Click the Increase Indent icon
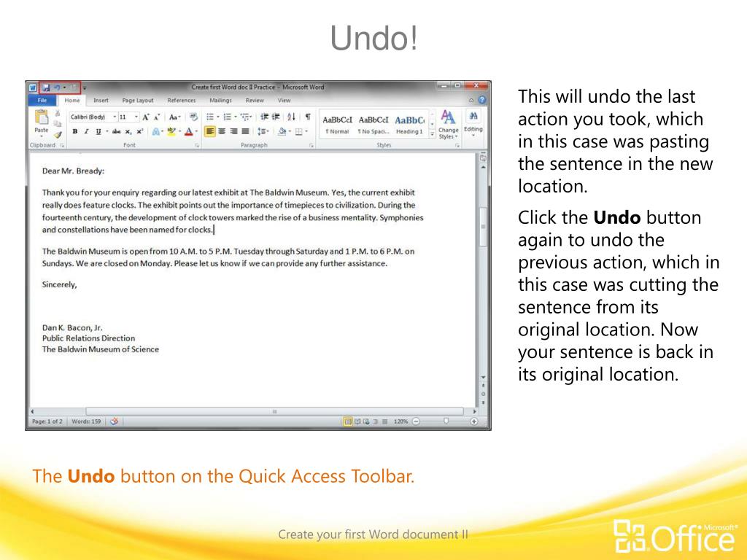The height and width of the screenshot is (560, 747). pyautogui.click(x=276, y=117)
